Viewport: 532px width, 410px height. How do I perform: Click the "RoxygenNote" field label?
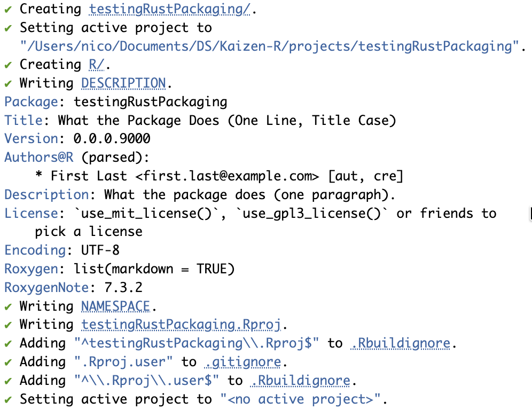pos(46,288)
